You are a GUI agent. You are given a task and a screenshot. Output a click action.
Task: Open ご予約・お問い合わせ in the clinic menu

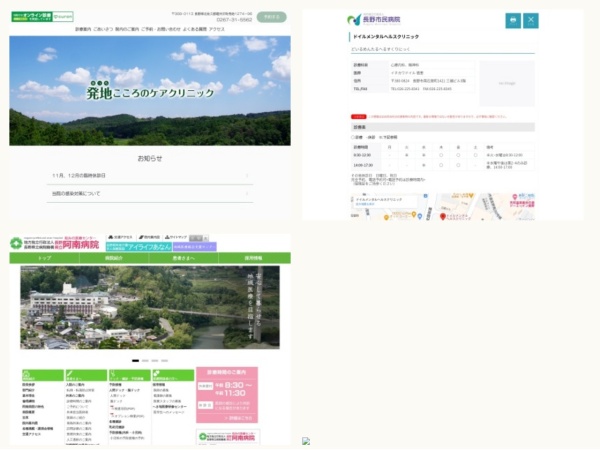160,29
